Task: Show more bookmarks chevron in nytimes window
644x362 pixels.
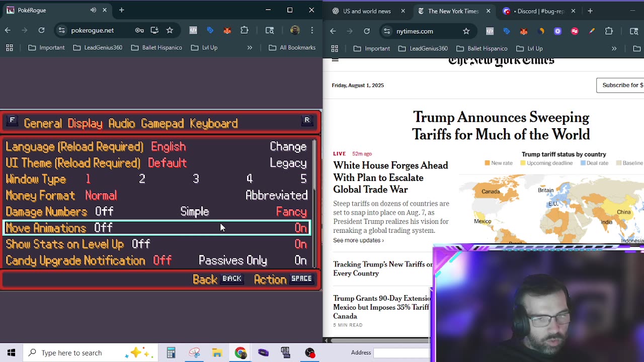Action: point(614,48)
